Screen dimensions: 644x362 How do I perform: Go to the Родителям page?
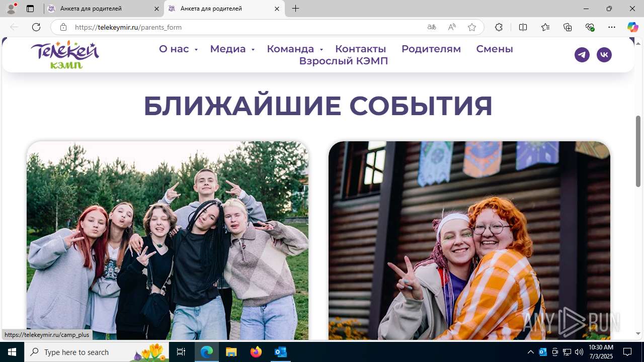[431, 49]
